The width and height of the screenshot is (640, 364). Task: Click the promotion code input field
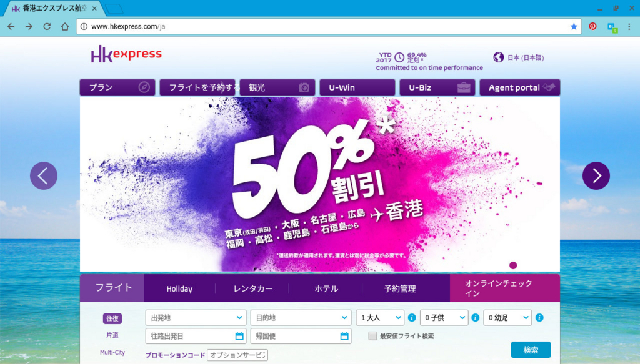(x=237, y=355)
